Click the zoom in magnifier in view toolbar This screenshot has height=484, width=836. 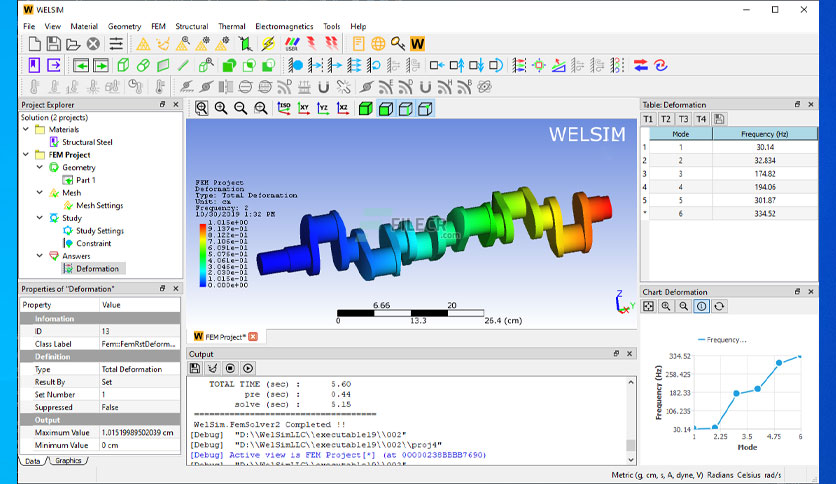[x=221, y=108]
